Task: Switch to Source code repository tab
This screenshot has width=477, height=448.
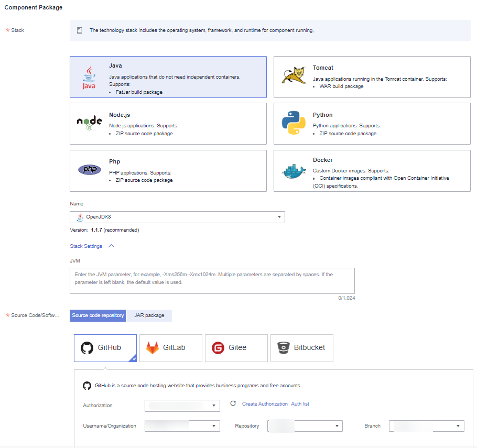Action: [x=98, y=316]
